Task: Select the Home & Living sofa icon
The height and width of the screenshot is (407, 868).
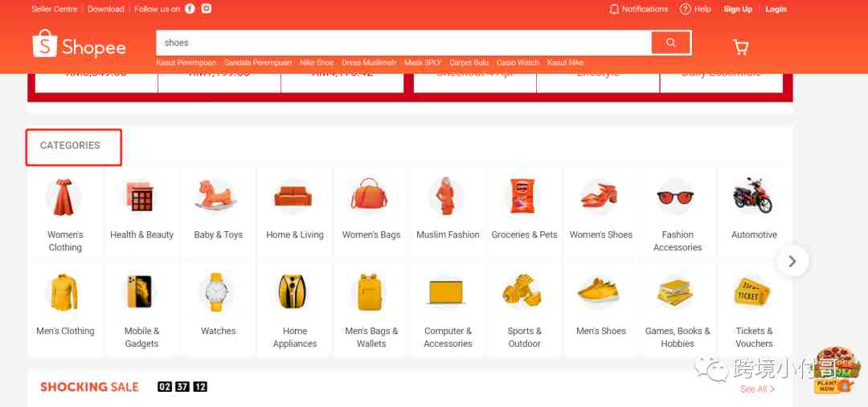Action: [x=294, y=197]
